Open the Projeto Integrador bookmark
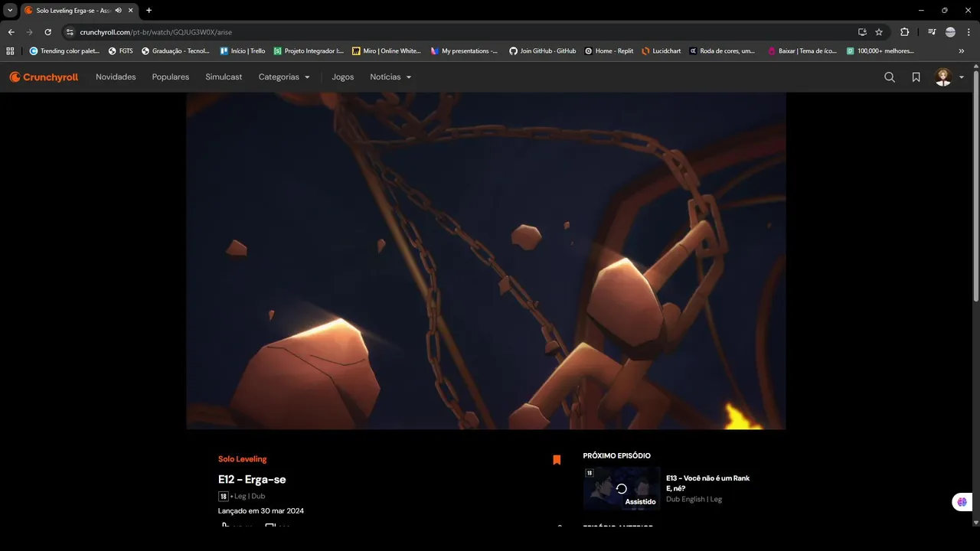Image resolution: width=980 pixels, height=551 pixels. tap(309, 51)
